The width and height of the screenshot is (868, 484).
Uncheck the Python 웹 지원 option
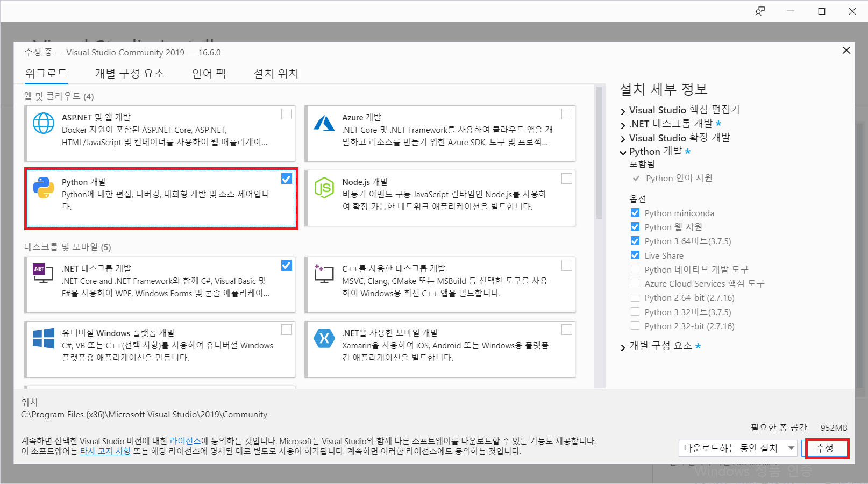tap(635, 226)
